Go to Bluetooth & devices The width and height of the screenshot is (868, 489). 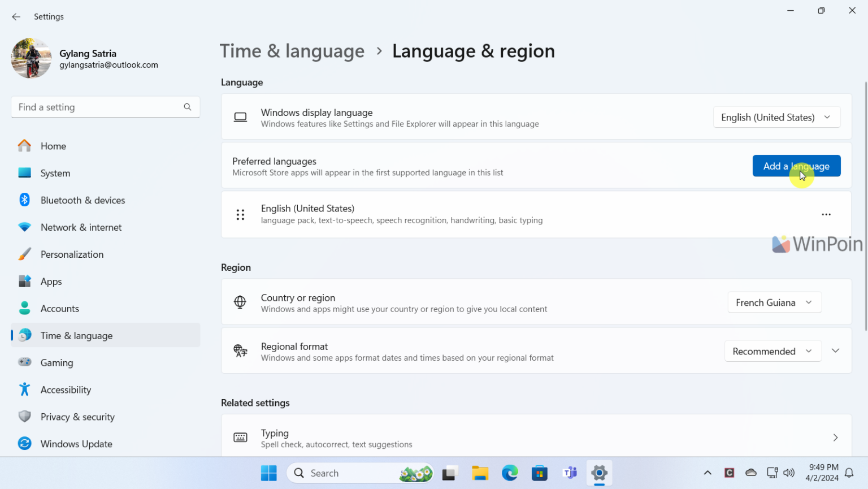point(105,200)
